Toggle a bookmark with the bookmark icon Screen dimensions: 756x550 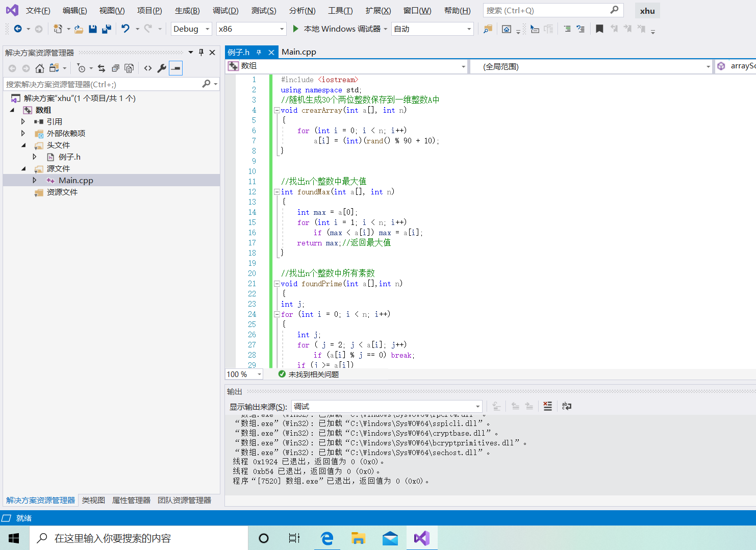click(599, 29)
